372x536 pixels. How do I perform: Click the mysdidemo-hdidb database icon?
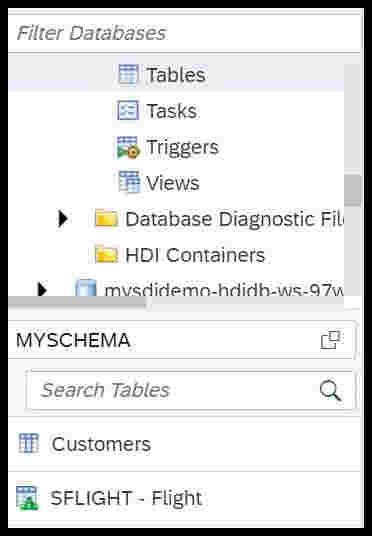tap(85, 288)
